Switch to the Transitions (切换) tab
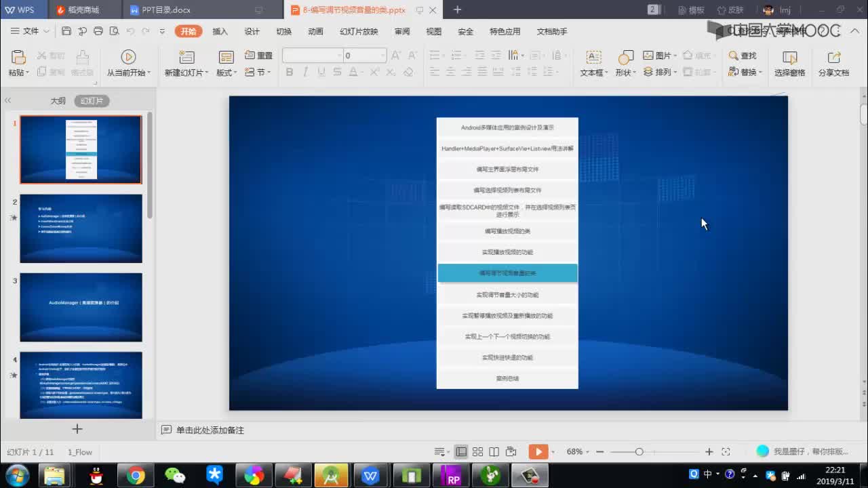Screen dimensions: 868x488 (x=284, y=31)
